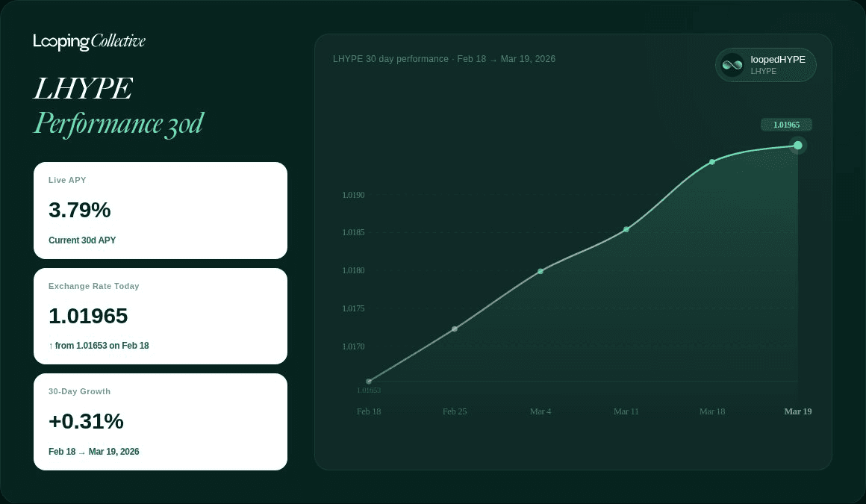Click the up arrow beside from 1.01653

51,346
